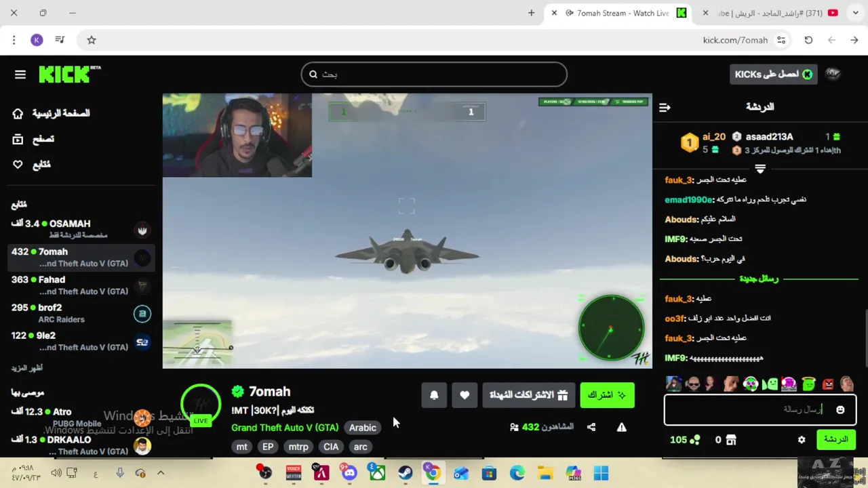The image size is (868, 488).
Task: Open Grand Theft Auto V (GTA) category link
Action: coord(285,428)
